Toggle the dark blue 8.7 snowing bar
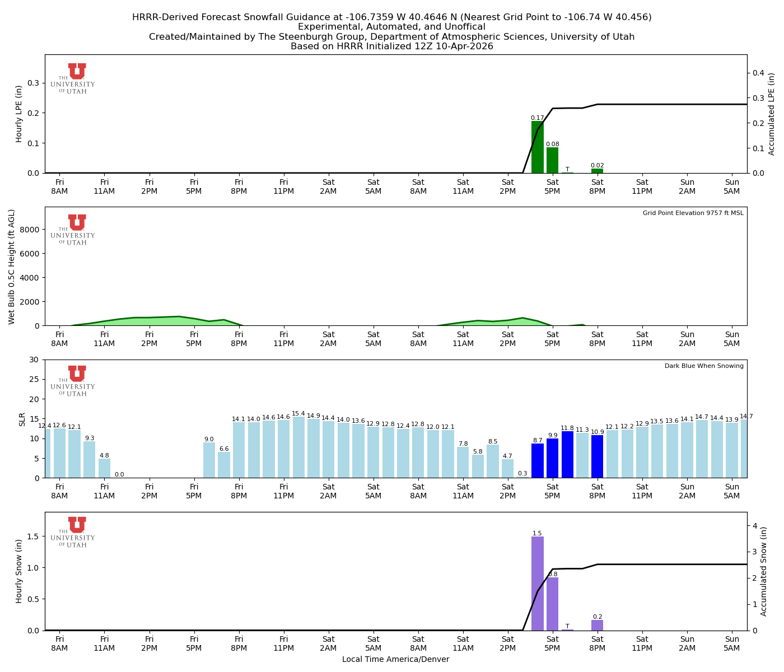784x672 pixels. point(536,459)
